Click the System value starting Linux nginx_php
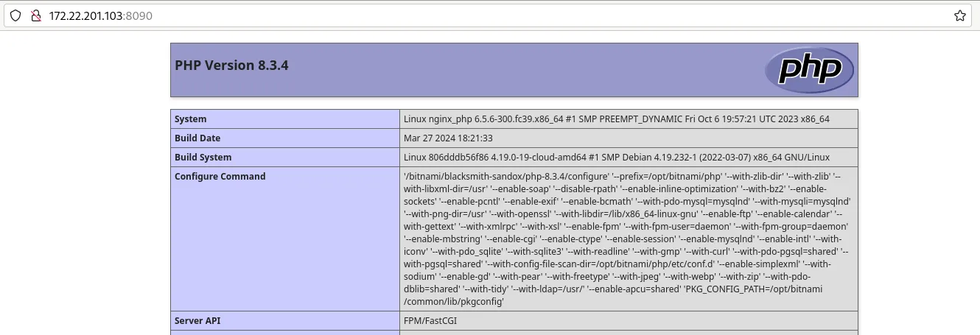980x335 pixels. pos(617,119)
